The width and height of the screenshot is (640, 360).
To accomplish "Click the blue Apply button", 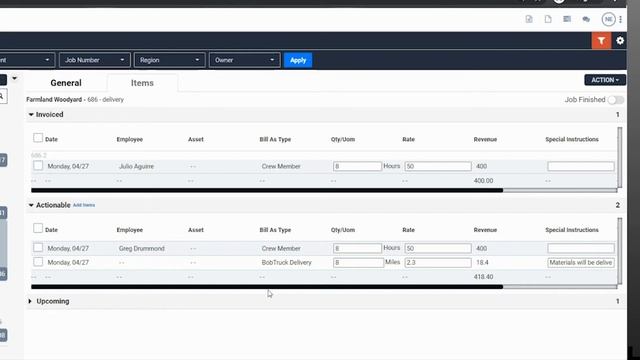I will [x=298, y=60].
